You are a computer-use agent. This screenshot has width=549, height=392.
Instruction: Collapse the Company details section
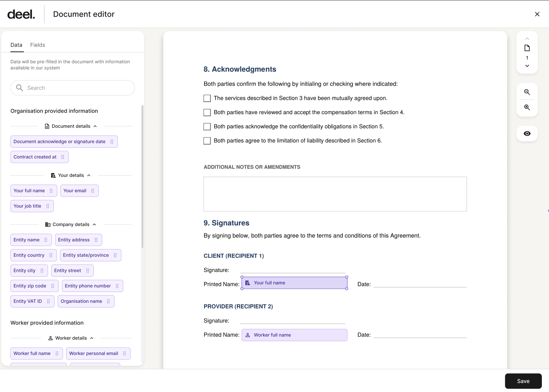[94, 225]
